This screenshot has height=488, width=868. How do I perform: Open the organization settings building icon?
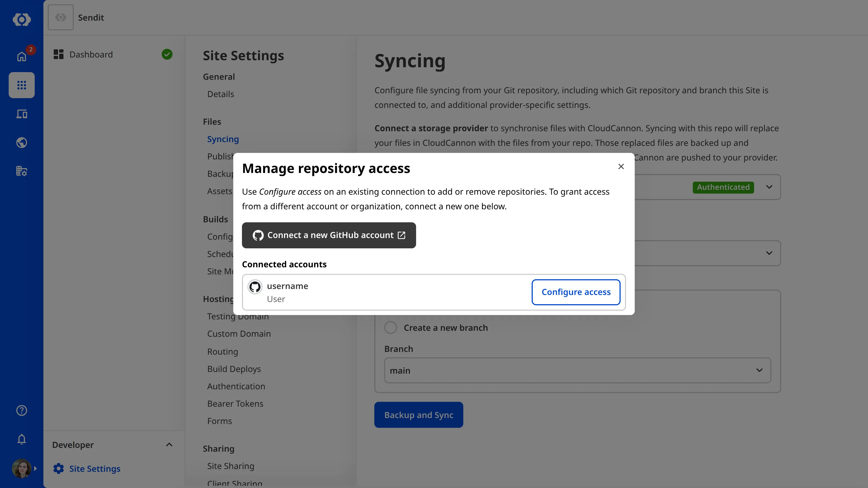click(x=22, y=171)
